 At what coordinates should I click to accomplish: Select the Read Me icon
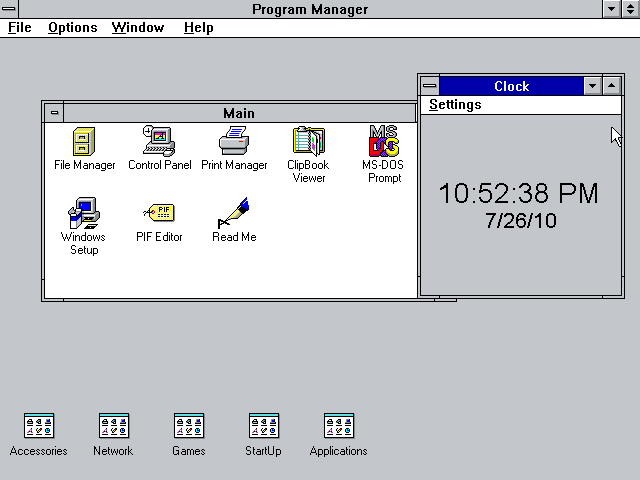[x=234, y=213]
